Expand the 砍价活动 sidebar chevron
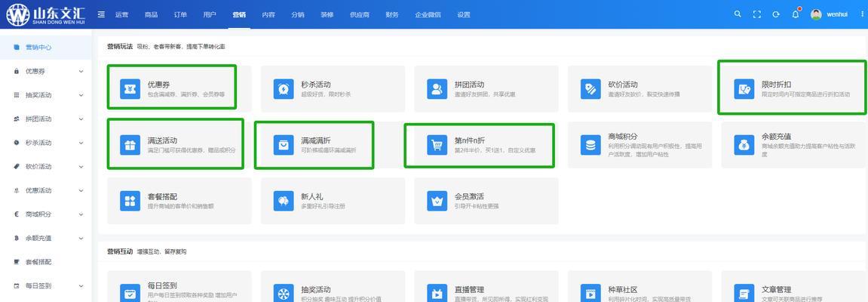Image resolution: width=868 pixels, height=302 pixels. point(81,167)
